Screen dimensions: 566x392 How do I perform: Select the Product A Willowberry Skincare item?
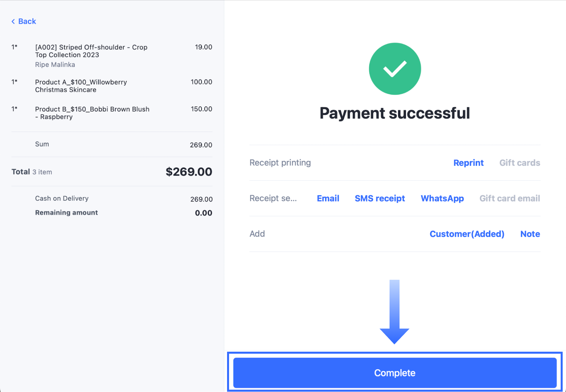tap(81, 86)
